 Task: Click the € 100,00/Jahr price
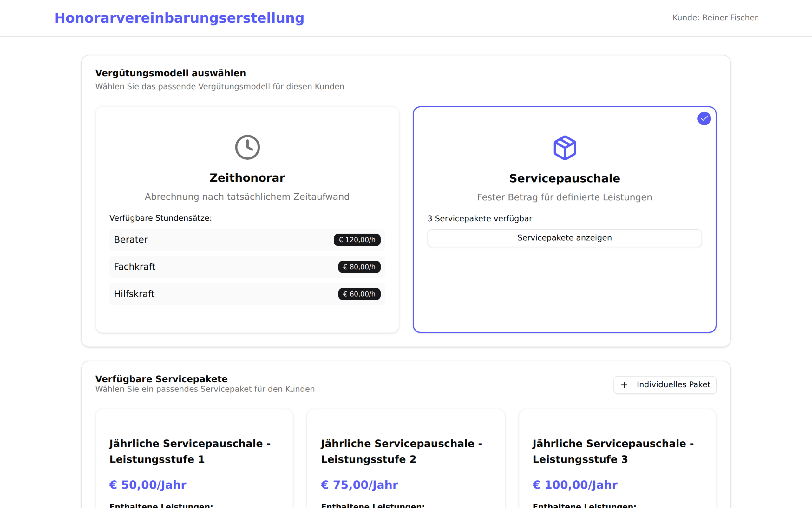click(x=575, y=485)
